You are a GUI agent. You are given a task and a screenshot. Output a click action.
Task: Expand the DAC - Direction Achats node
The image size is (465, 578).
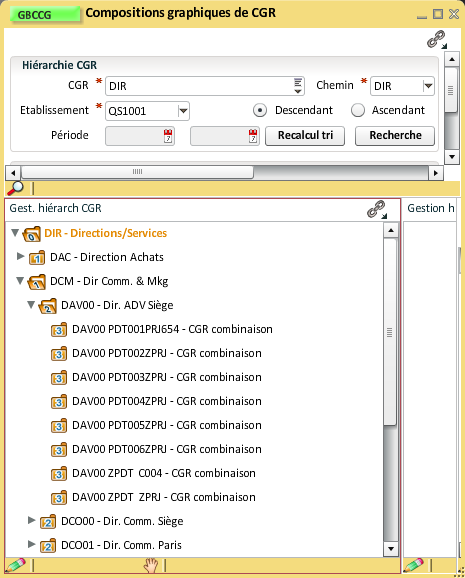click(21, 256)
